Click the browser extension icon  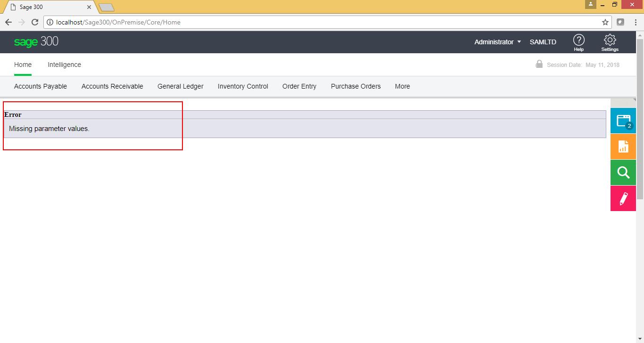tap(621, 22)
